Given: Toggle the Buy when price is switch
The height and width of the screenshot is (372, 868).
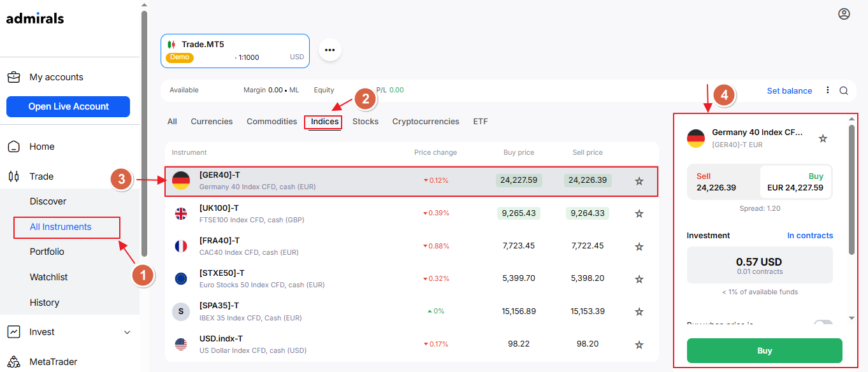Looking at the screenshot, I should point(823,324).
